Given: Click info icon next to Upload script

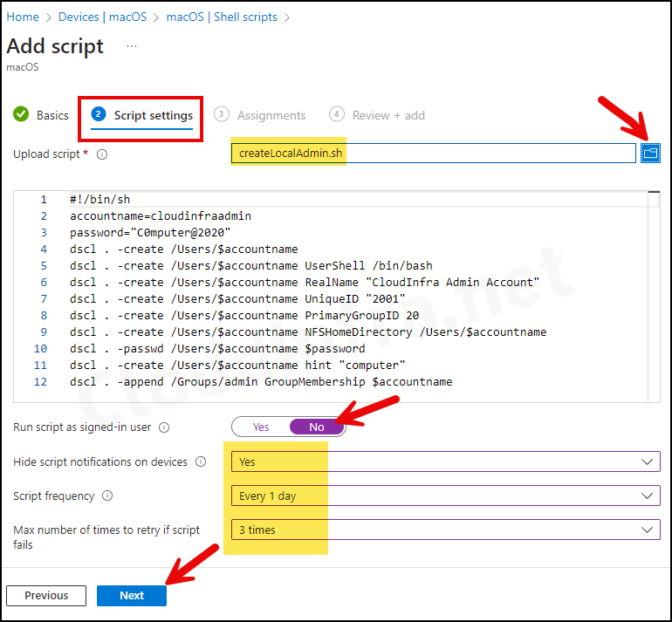Looking at the screenshot, I should 102,154.
